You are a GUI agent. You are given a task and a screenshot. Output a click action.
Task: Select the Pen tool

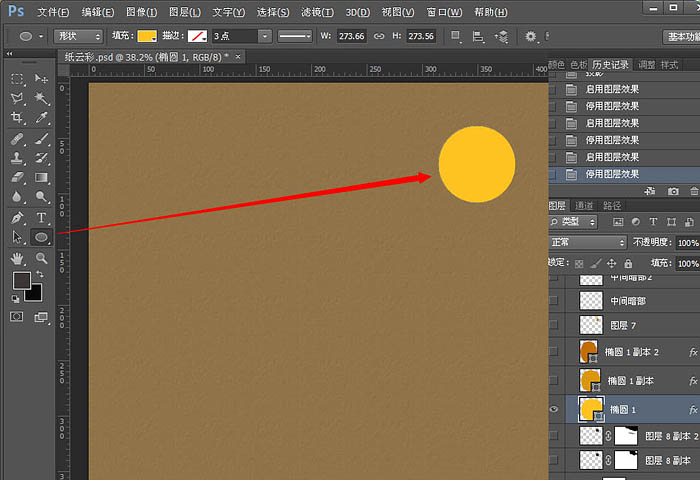click(x=17, y=217)
